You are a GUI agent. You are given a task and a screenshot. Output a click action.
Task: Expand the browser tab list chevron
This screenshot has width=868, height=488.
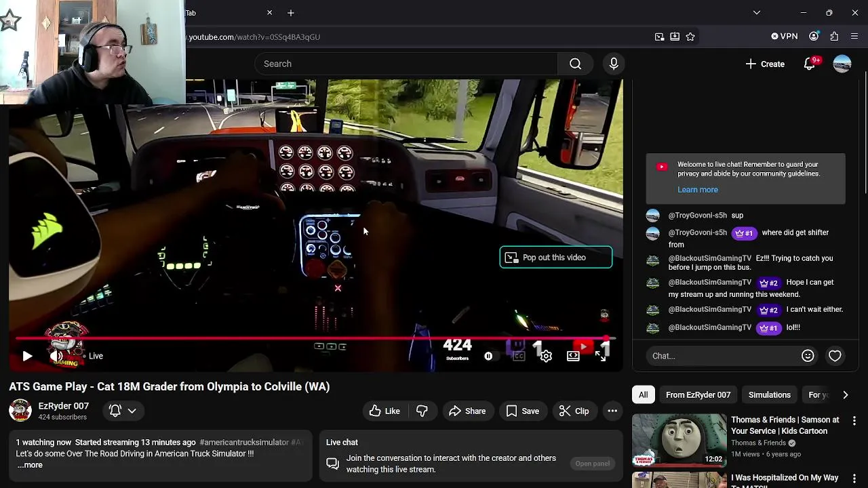(757, 12)
